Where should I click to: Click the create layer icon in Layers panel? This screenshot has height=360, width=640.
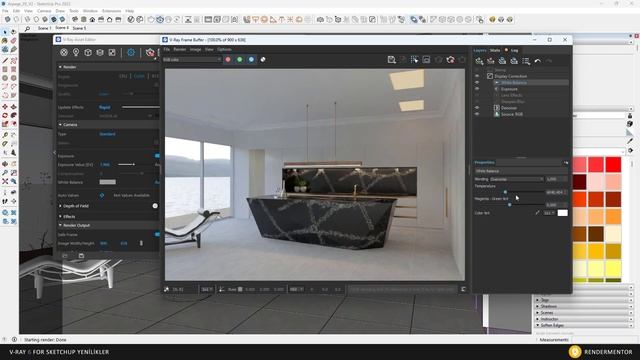[x=479, y=61]
